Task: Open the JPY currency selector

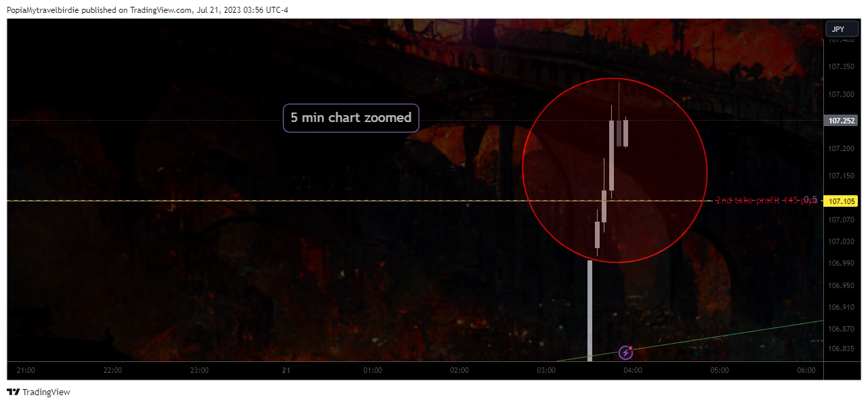Action: tap(842, 29)
